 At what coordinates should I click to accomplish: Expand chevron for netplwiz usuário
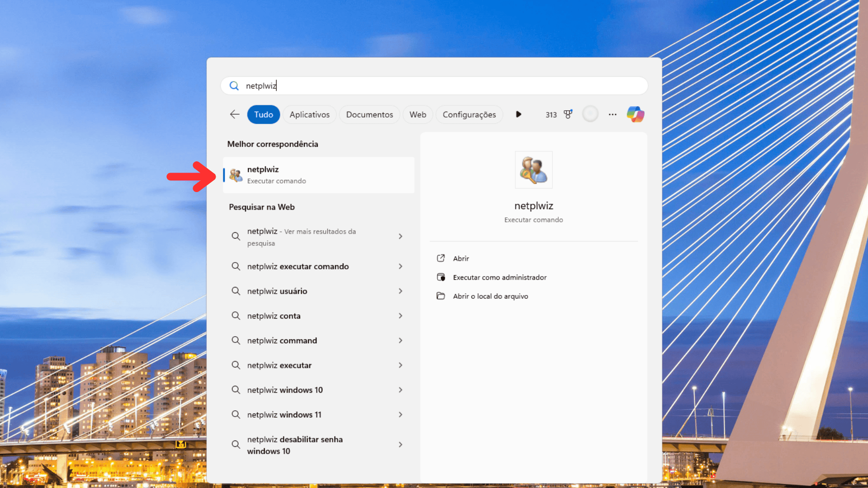tap(401, 291)
